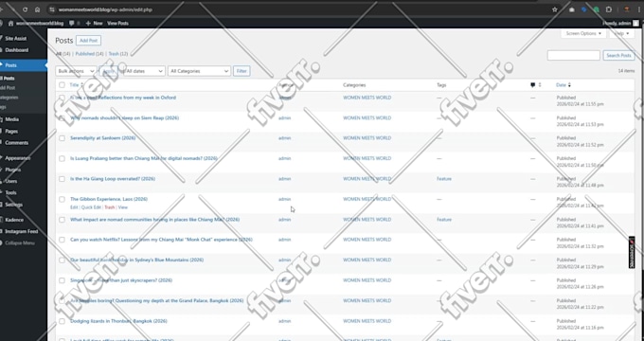Open Comments in the sidebar
644x341 pixels.
[16, 143]
